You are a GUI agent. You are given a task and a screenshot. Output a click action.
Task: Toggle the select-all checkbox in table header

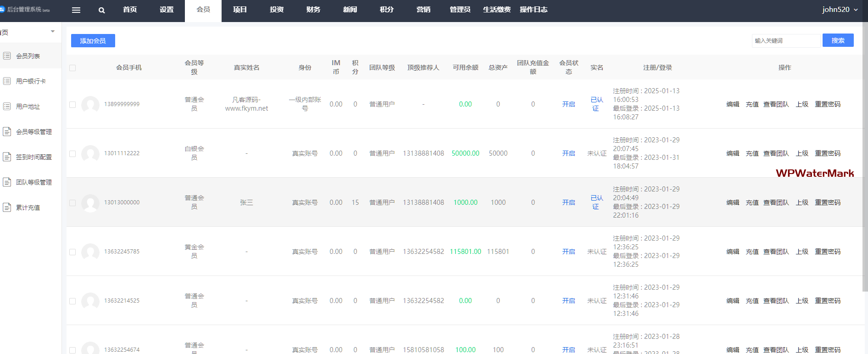click(72, 68)
